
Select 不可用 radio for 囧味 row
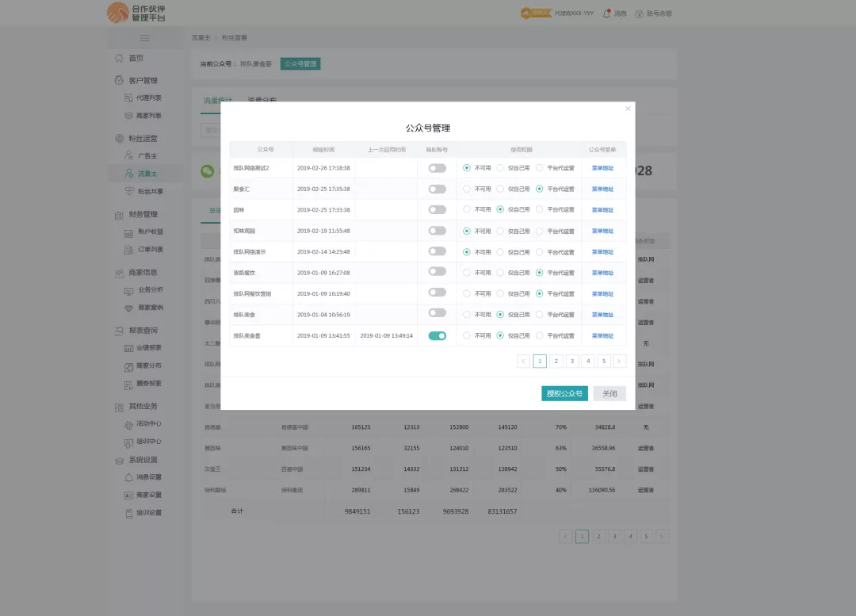(x=467, y=209)
